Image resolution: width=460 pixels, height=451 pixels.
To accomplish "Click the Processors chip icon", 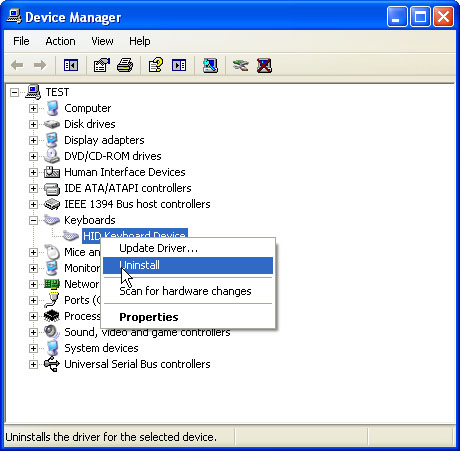I will pos(52,316).
